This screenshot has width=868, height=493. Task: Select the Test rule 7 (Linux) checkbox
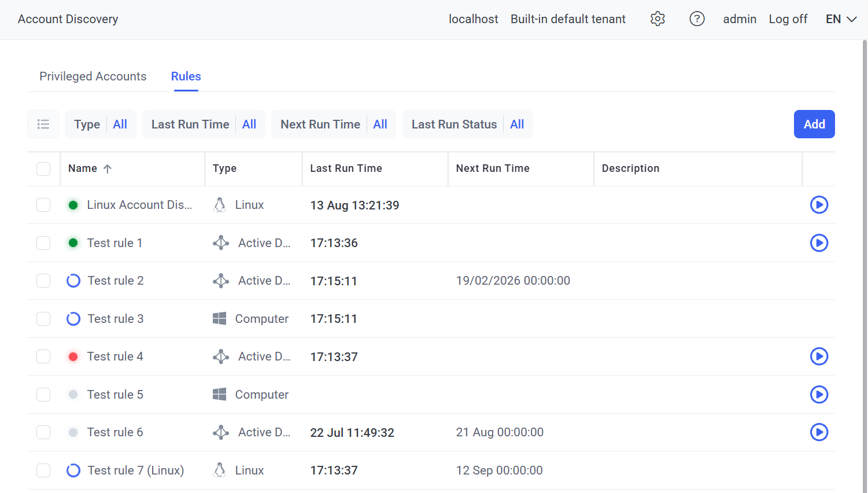click(x=43, y=470)
